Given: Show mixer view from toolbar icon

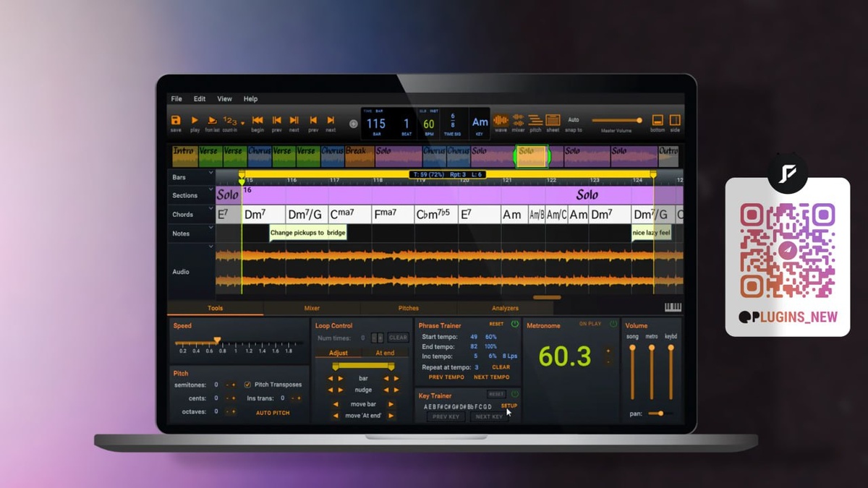Looking at the screenshot, I should click(x=518, y=120).
